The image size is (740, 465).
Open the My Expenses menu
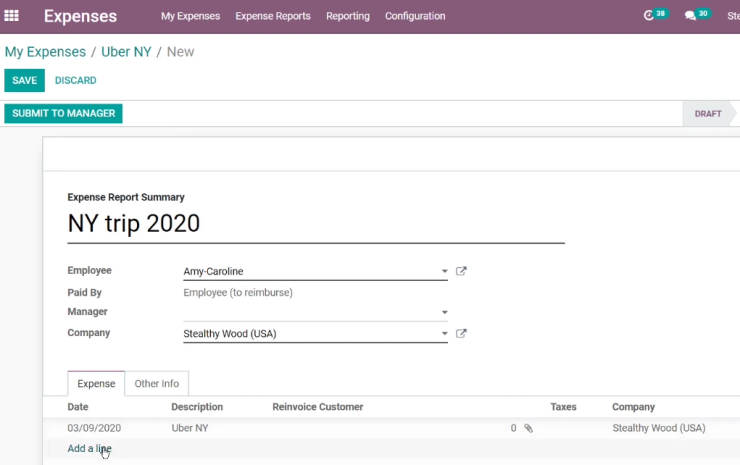pos(190,16)
